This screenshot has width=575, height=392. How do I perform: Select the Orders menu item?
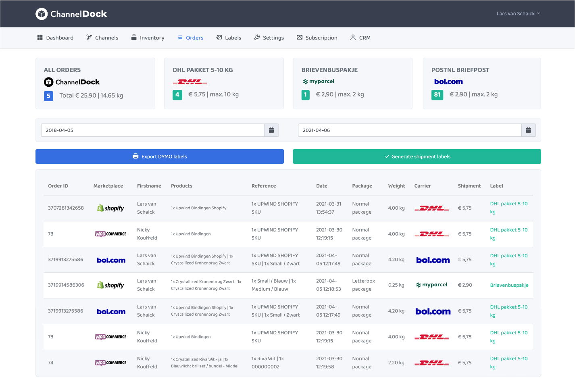[x=190, y=38]
